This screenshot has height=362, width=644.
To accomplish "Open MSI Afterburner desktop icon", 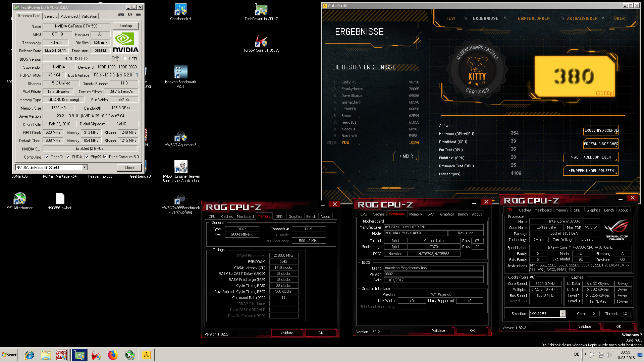I will pyautogui.click(x=19, y=201).
